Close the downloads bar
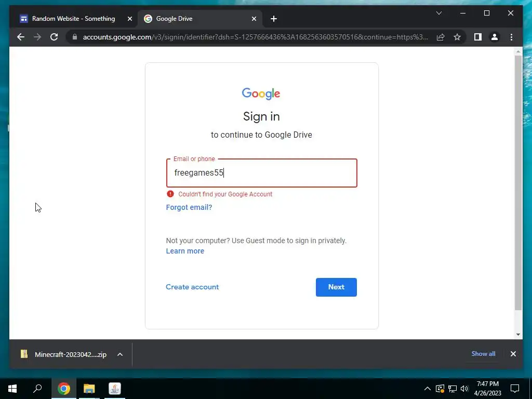This screenshot has height=399, width=532. click(x=513, y=354)
